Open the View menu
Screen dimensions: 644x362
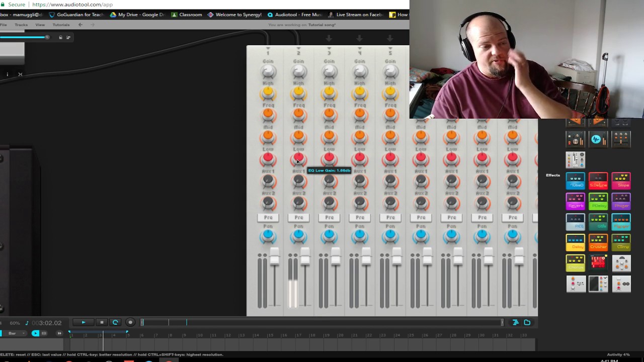40,25
